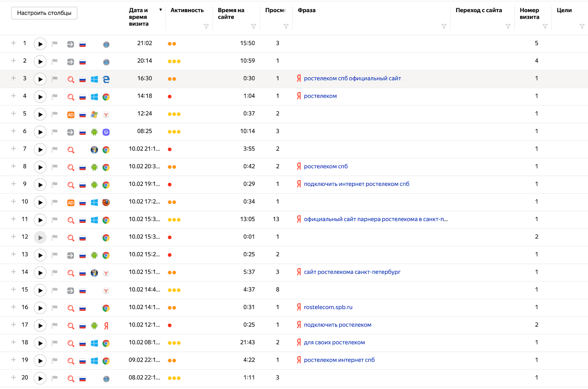The height and width of the screenshot is (389, 588).
Task: Expand visit 20 with plus sign
Action: click(x=13, y=377)
